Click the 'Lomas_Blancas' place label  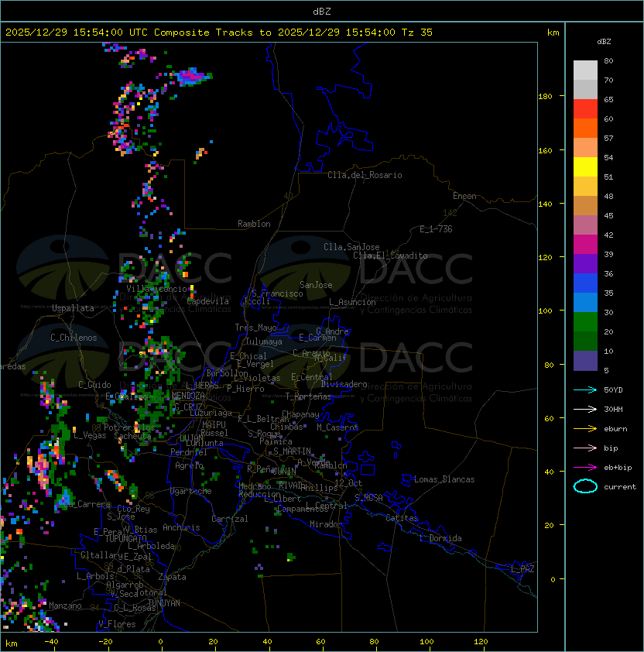point(444,479)
